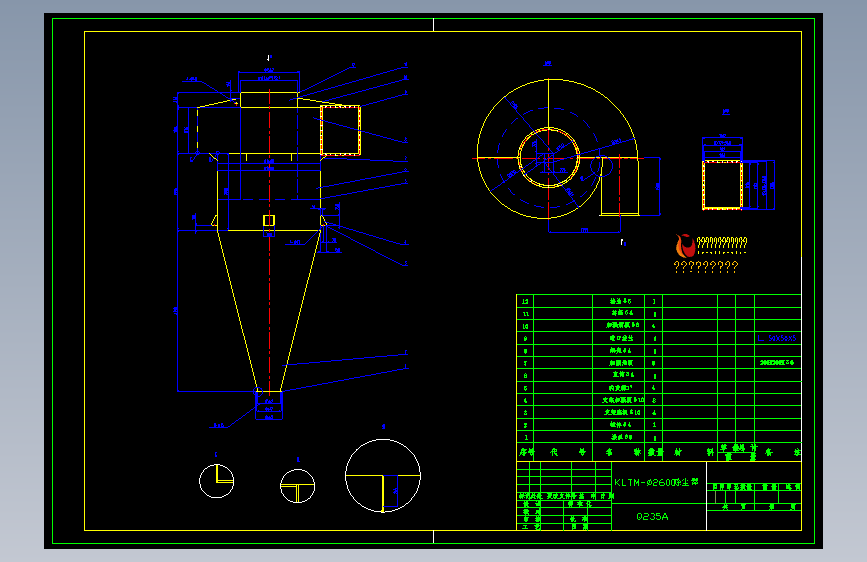The image size is (867, 562).
Task: Pick the largest detail circle with T-shaped joint
Action: [x=383, y=476]
